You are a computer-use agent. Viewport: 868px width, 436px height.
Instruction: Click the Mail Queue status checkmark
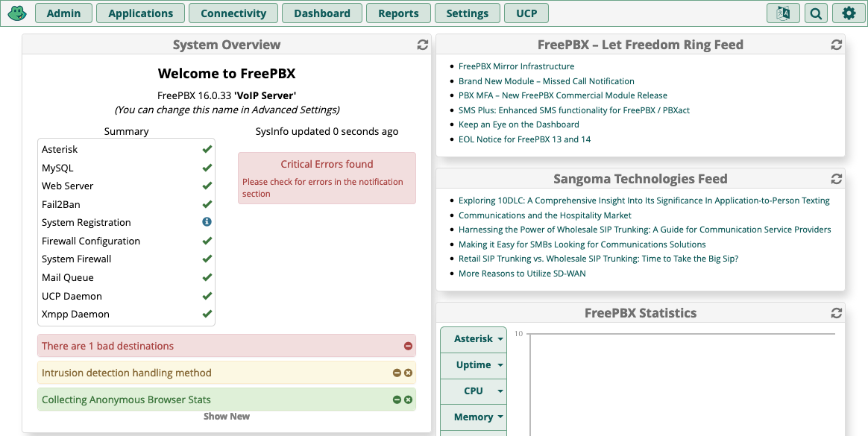click(x=207, y=277)
